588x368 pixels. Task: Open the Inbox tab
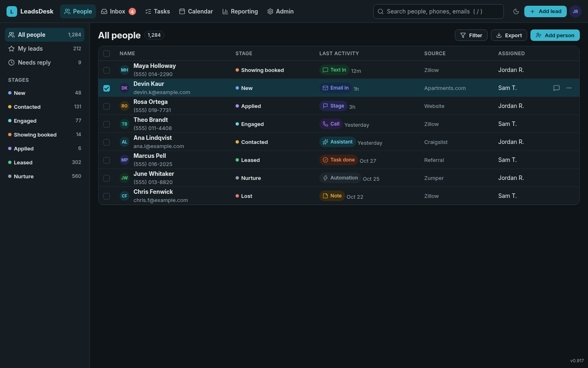118,11
